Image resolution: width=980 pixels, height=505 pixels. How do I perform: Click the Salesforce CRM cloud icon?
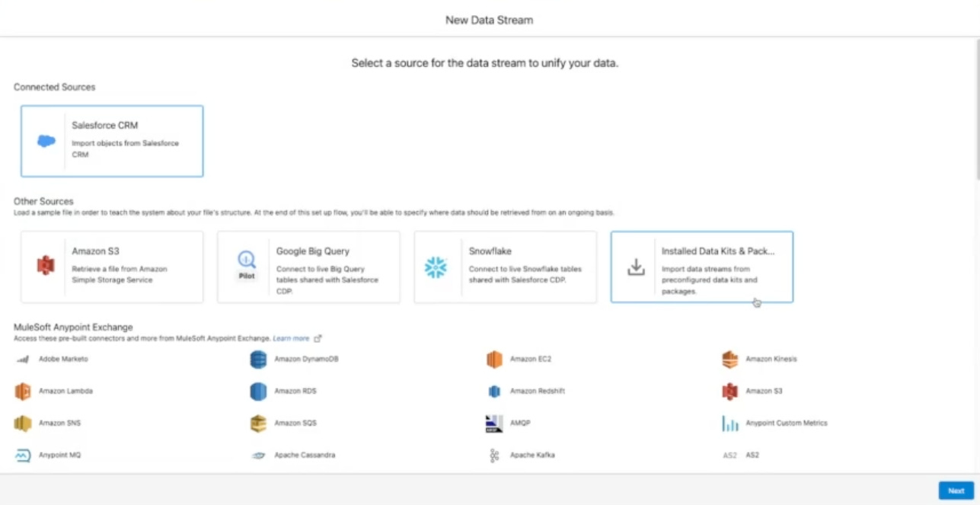46,141
